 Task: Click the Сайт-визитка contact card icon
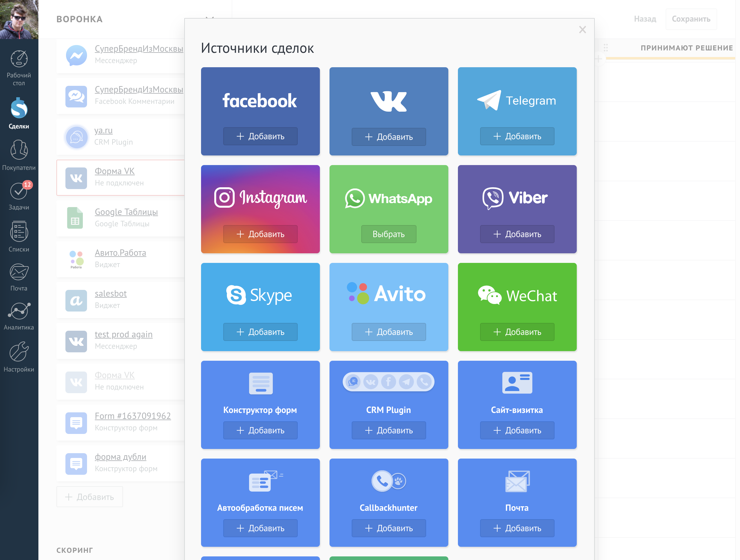coord(517,382)
